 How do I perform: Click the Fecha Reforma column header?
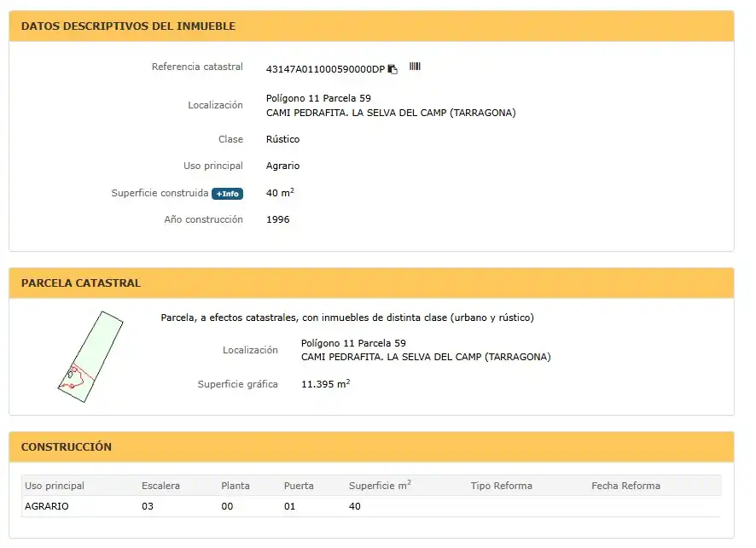625,486
